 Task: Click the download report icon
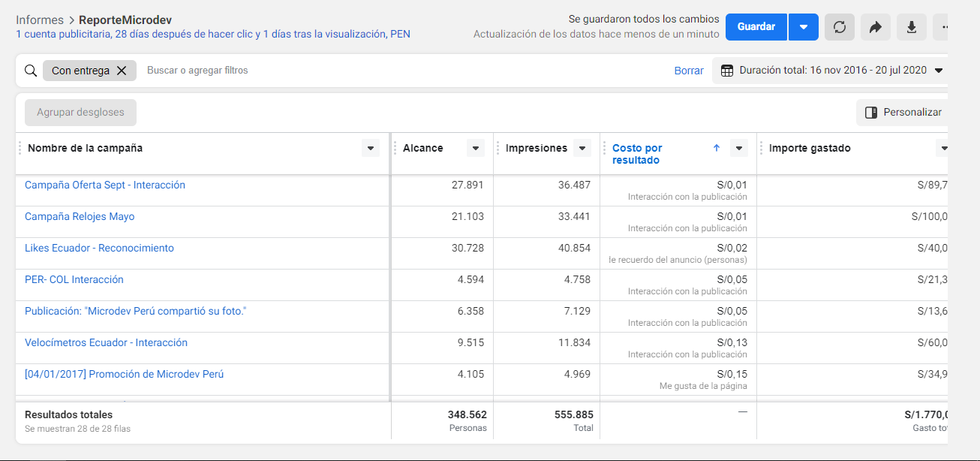click(x=911, y=27)
